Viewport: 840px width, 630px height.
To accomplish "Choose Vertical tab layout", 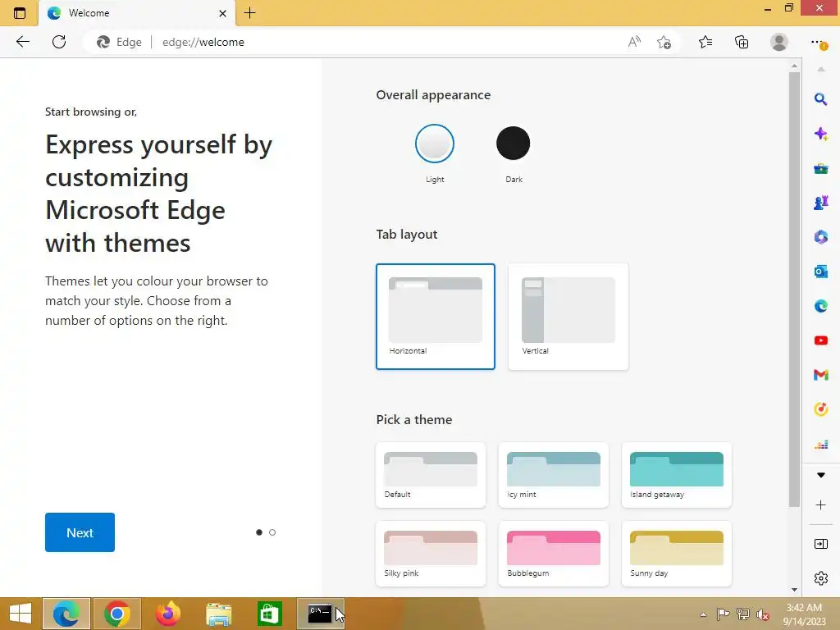I will click(568, 317).
